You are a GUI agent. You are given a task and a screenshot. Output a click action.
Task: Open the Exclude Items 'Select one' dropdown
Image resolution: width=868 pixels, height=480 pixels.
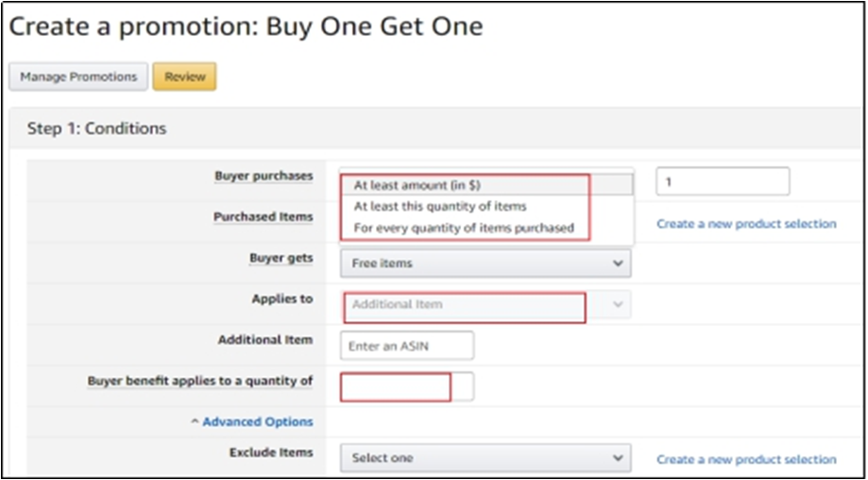(485, 457)
